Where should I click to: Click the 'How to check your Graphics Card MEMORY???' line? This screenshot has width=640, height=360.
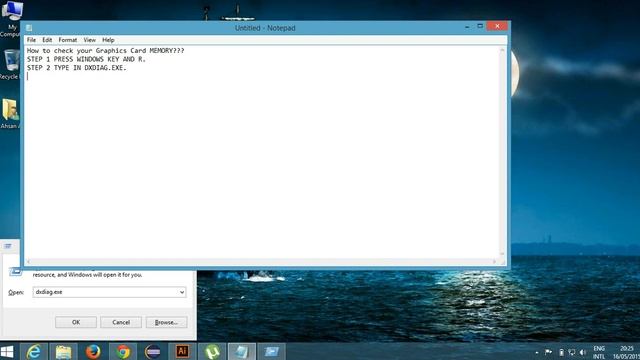tap(106, 51)
